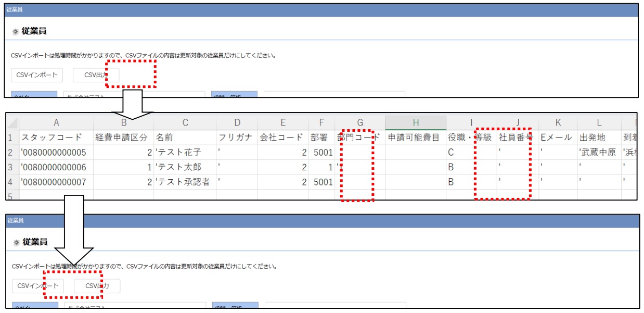Select 役職 value B in テスト承認者 row
644x313 pixels.
471,182
